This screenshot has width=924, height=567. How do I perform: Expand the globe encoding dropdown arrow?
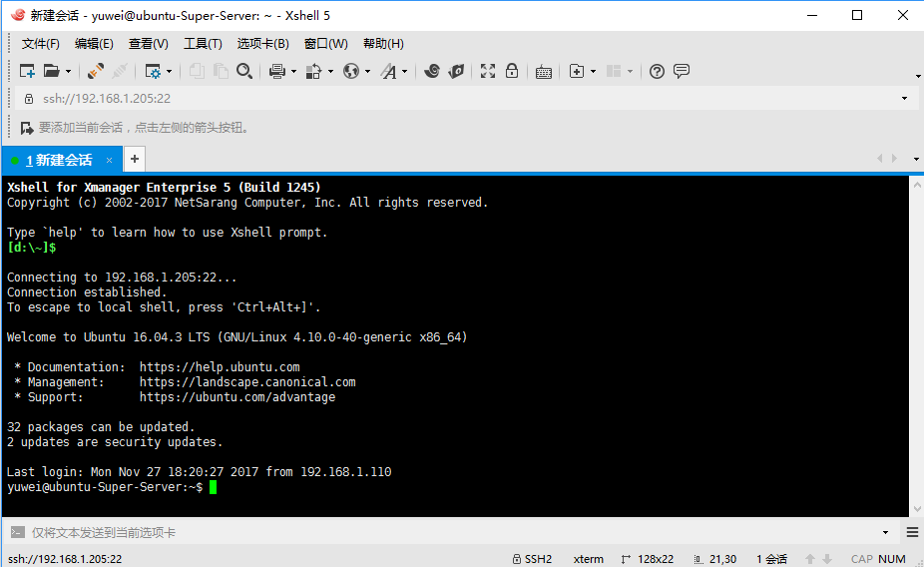point(368,72)
